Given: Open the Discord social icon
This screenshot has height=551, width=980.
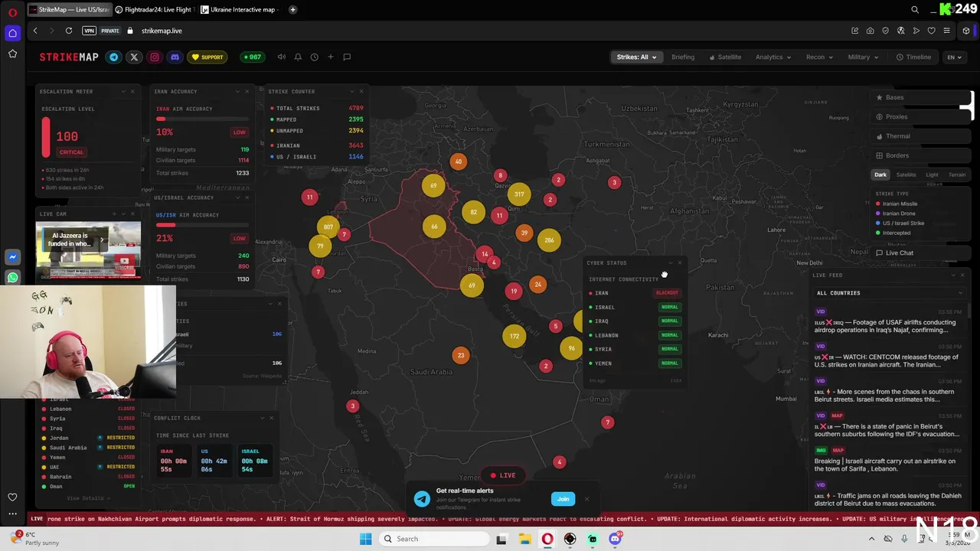Looking at the screenshot, I should (175, 57).
